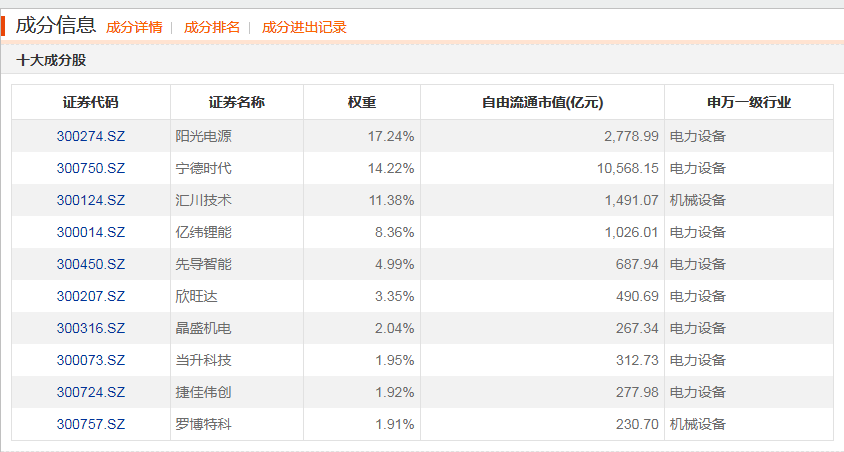Click the 成分信息 section title
Screen dimensions: 844x452
point(56,25)
